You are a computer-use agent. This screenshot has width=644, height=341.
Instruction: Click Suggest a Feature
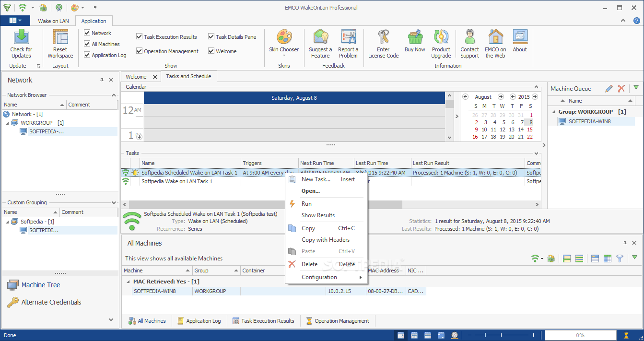pyautogui.click(x=320, y=44)
